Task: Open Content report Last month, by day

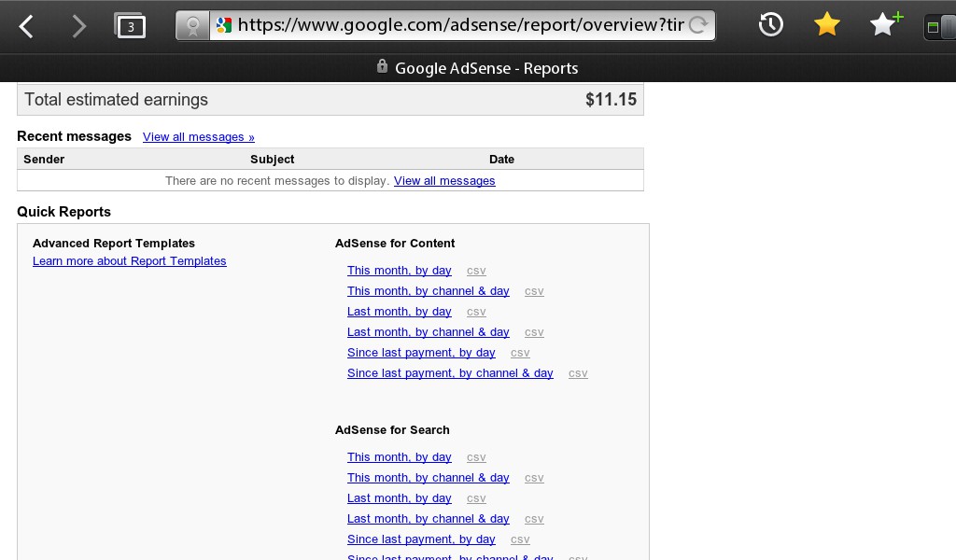Action: (x=400, y=312)
